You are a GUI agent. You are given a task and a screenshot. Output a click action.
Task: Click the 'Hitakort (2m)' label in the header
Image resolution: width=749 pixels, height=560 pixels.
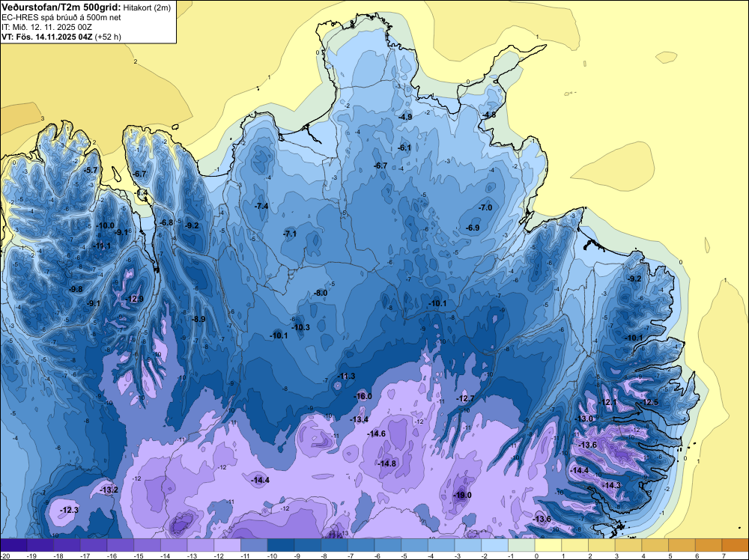147,7
